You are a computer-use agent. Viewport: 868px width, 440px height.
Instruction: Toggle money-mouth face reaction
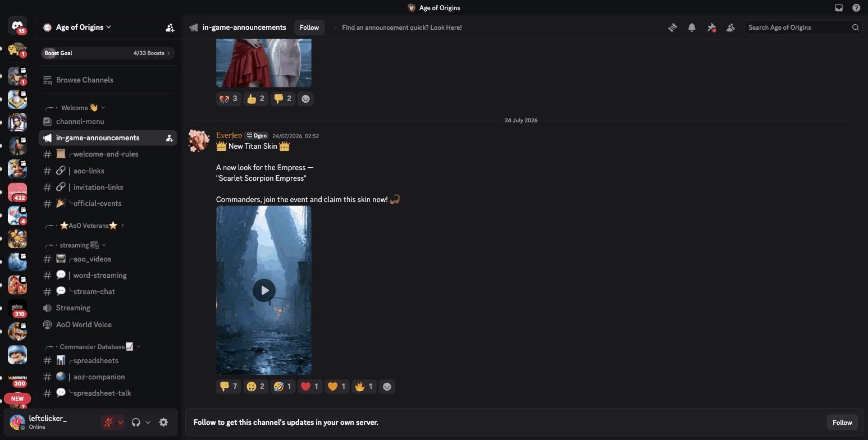[x=255, y=387]
